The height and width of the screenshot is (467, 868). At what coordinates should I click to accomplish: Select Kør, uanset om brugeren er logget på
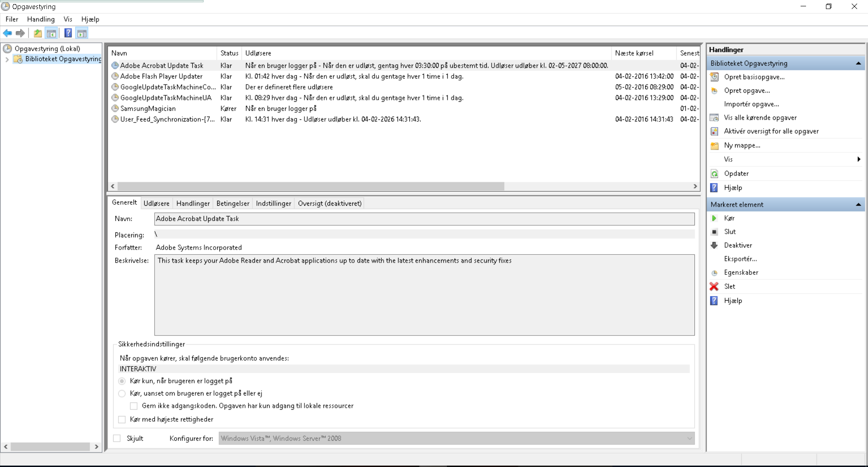(x=122, y=394)
